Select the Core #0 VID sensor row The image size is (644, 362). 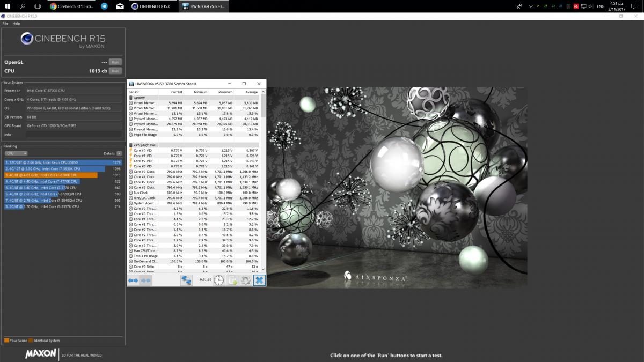194,151
